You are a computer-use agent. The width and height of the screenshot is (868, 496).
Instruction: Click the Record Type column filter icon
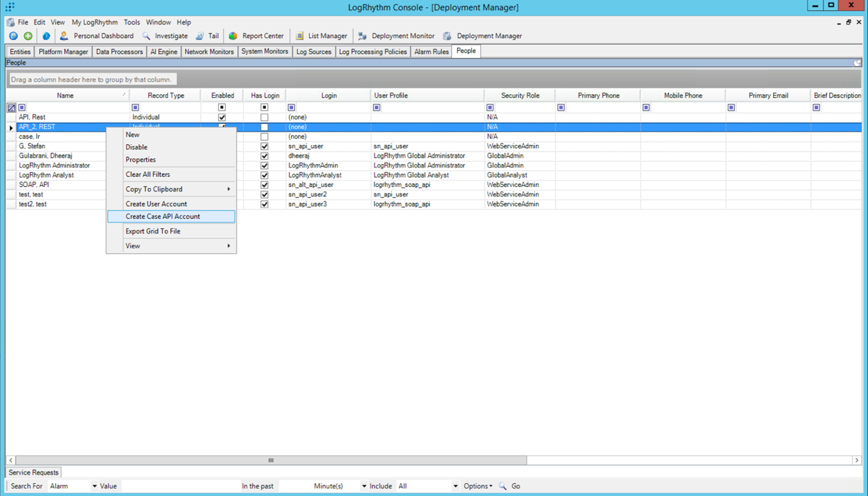[136, 107]
